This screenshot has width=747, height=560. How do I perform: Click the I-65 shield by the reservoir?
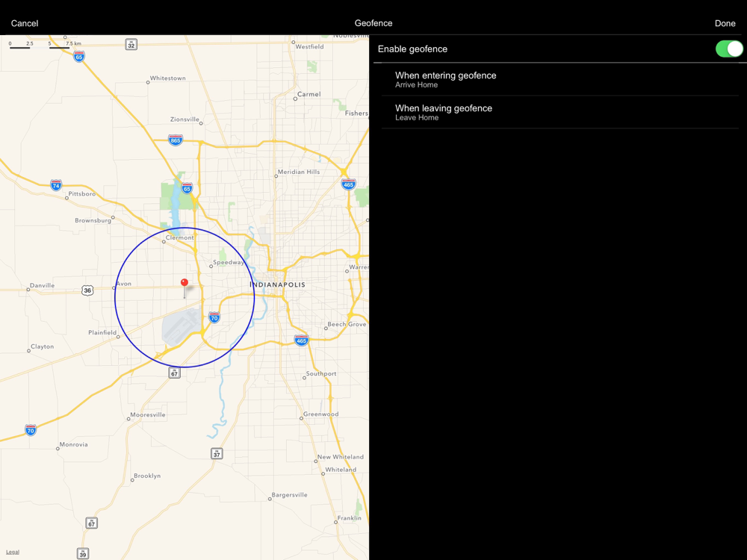click(x=187, y=188)
